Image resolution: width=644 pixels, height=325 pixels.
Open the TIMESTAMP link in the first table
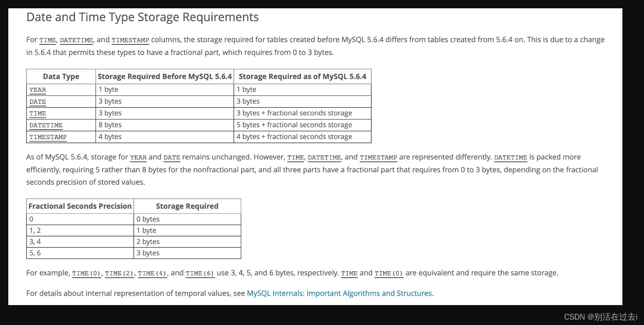pos(48,137)
